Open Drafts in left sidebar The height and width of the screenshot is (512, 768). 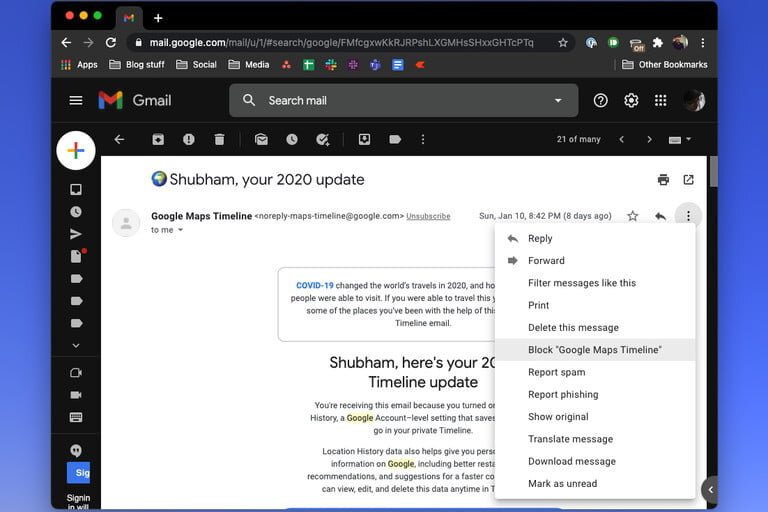click(77, 256)
